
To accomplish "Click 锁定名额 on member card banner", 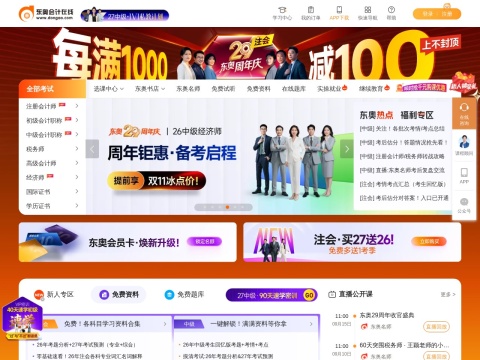I will (204, 241).
